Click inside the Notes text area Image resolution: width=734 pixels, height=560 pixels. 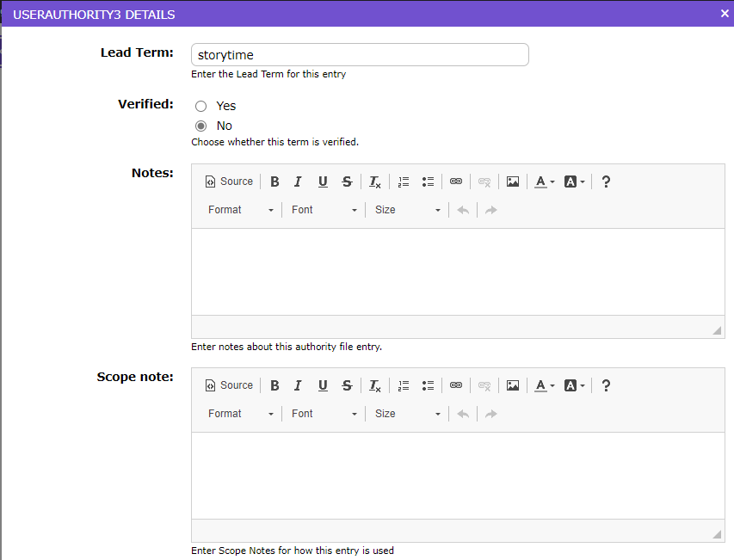pos(458,272)
